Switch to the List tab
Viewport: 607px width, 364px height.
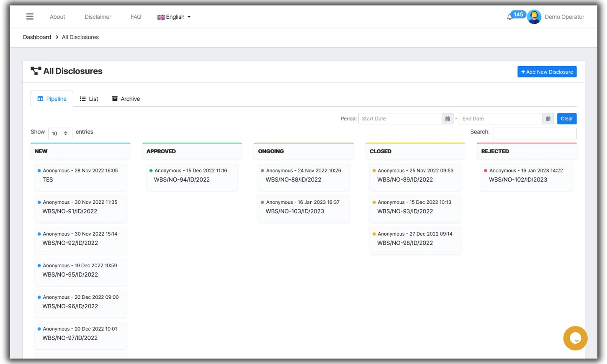pos(88,98)
